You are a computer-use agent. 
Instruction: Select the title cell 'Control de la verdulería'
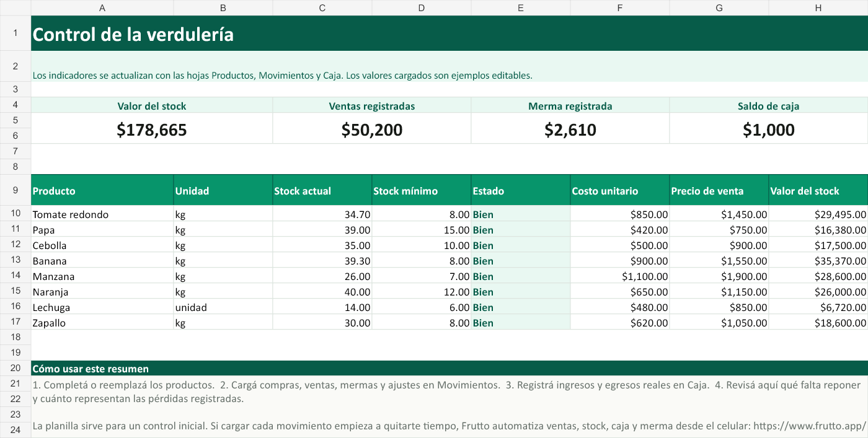pos(449,33)
